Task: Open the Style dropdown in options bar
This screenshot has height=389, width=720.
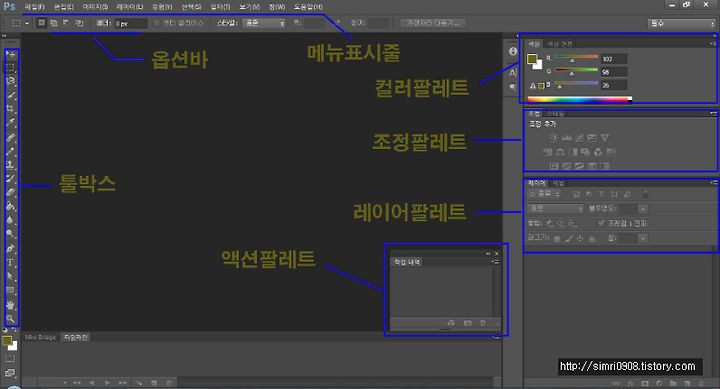Action: pos(264,23)
